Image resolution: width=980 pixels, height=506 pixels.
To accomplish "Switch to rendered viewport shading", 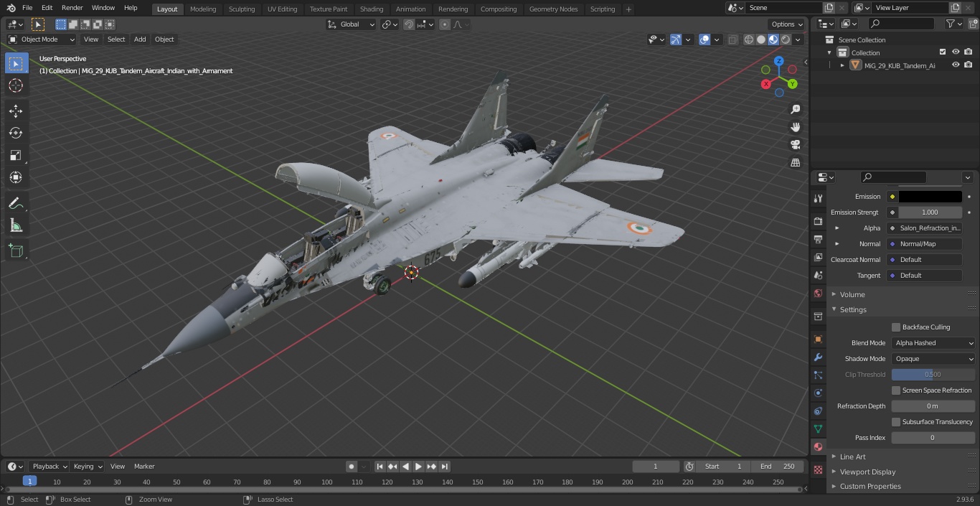I will tap(786, 39).
